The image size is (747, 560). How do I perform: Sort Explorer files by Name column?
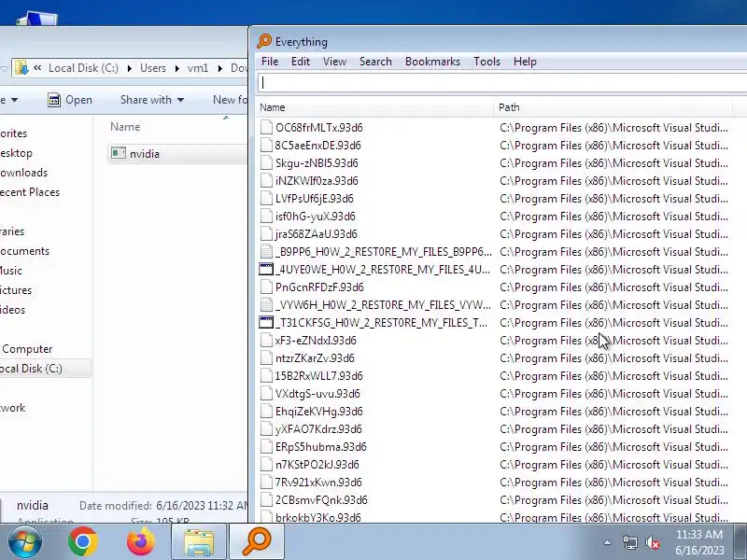point(125,127)
